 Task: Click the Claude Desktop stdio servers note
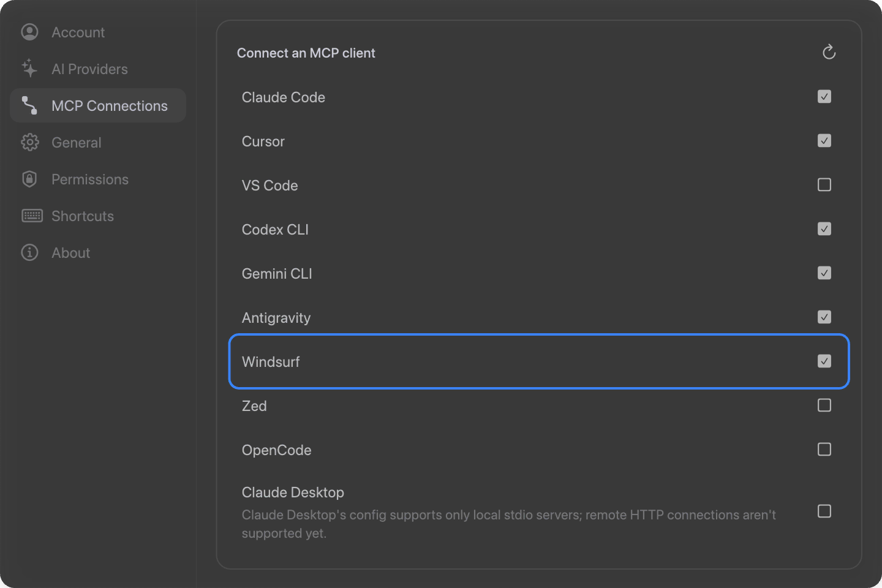508,524
